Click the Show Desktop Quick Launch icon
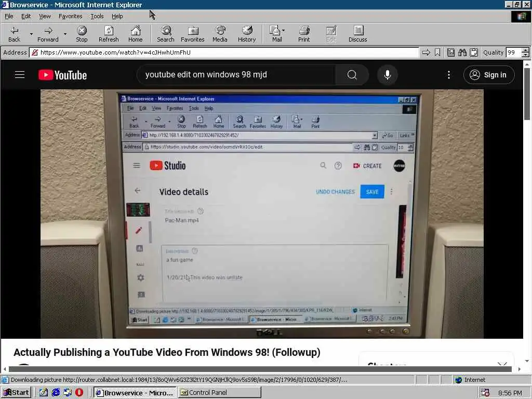Viewport: 532px width, 399px height. [x=44, y=393]
